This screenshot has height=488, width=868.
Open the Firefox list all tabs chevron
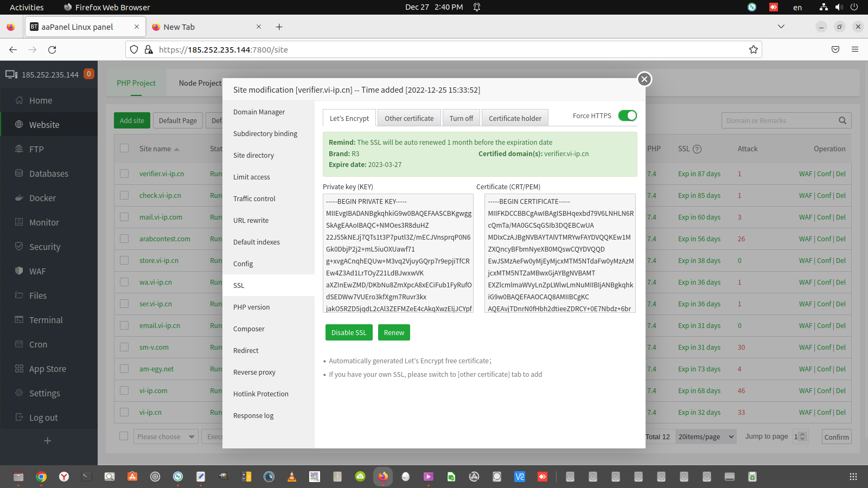pyautogui.click(x=781, y=27)
